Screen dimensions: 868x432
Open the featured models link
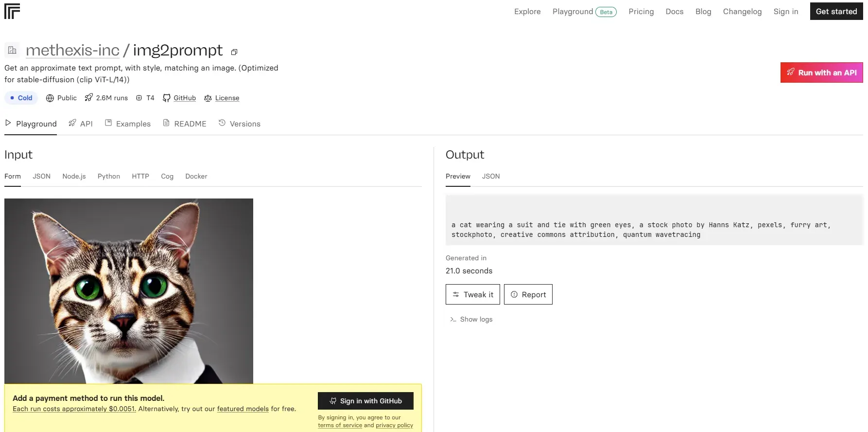(x=243, y=409)
